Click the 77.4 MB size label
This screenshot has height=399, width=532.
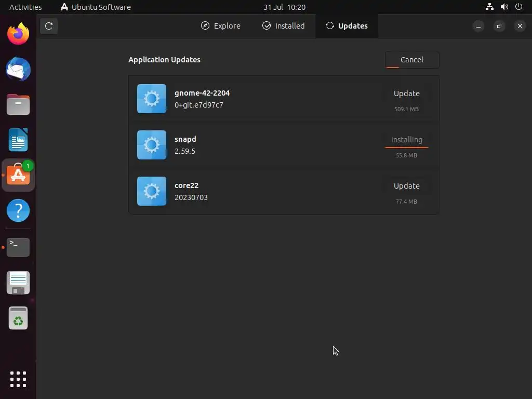(x=406, y=202)
